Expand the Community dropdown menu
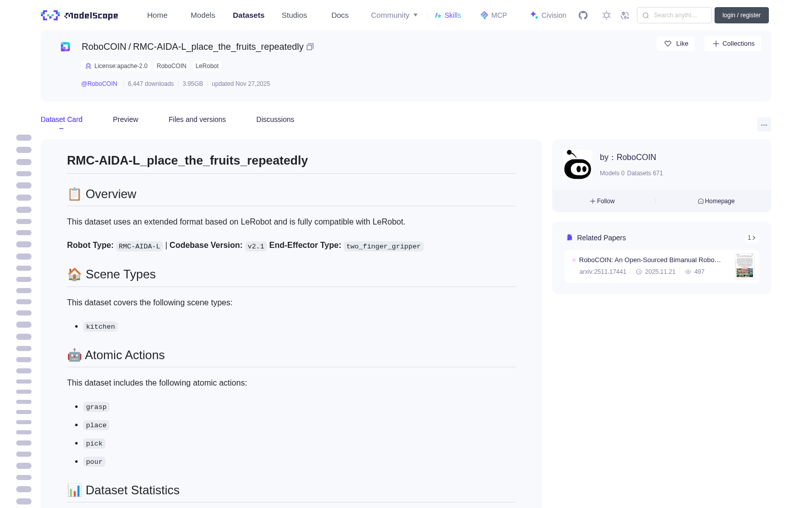The image size is (812, 508). click(394, 15)
